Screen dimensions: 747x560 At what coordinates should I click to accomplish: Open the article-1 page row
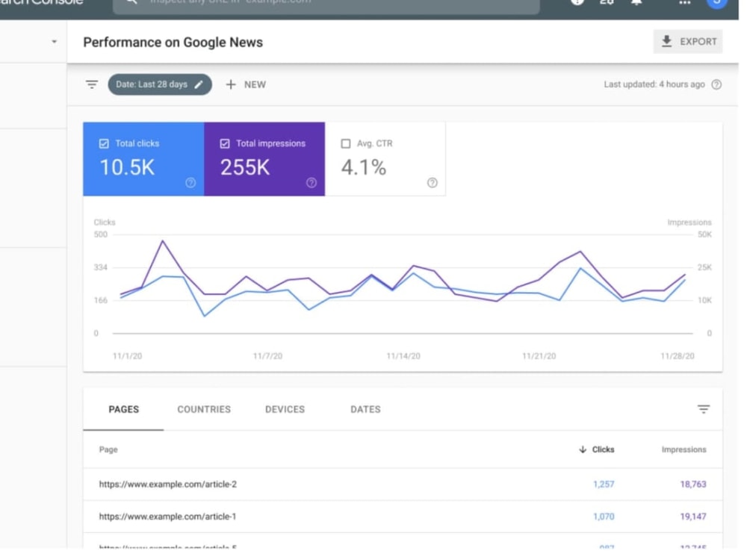(403, 516)
